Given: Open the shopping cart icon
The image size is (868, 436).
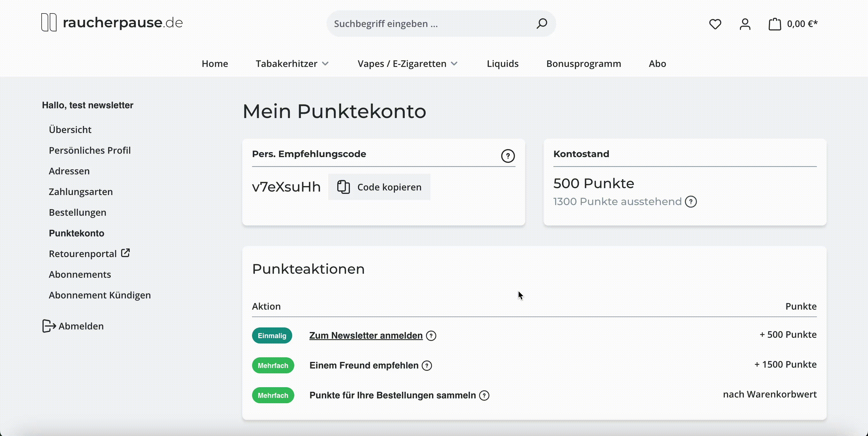Looking at the screenshot, I should [775, 24].
